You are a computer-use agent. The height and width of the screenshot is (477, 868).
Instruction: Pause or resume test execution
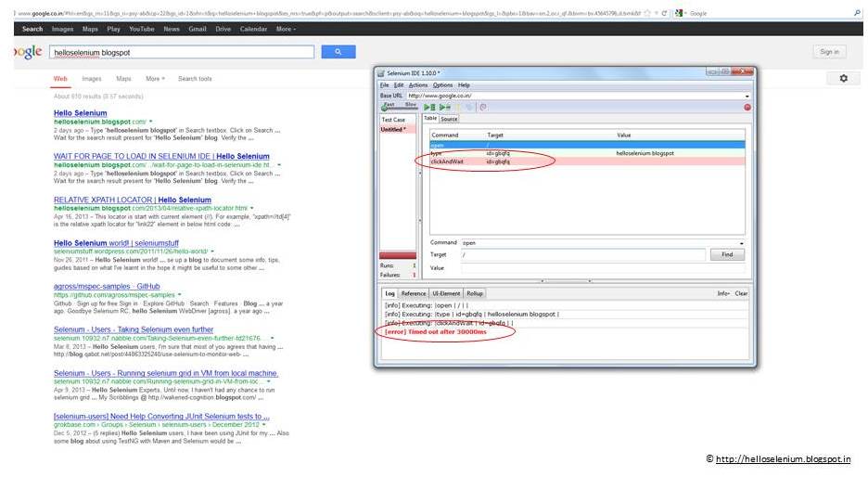pyautogui.click(x=458, y=108)
